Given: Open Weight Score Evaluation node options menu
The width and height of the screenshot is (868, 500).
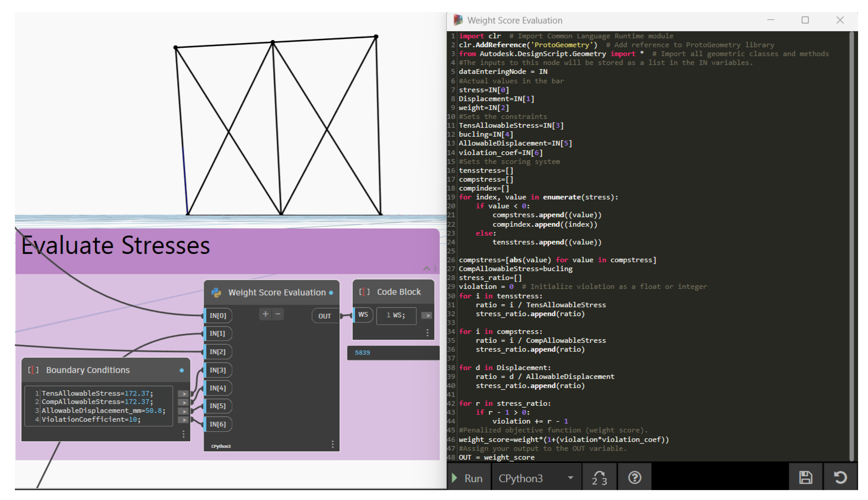Looking at the screenshot, I should tap(332, 444).
